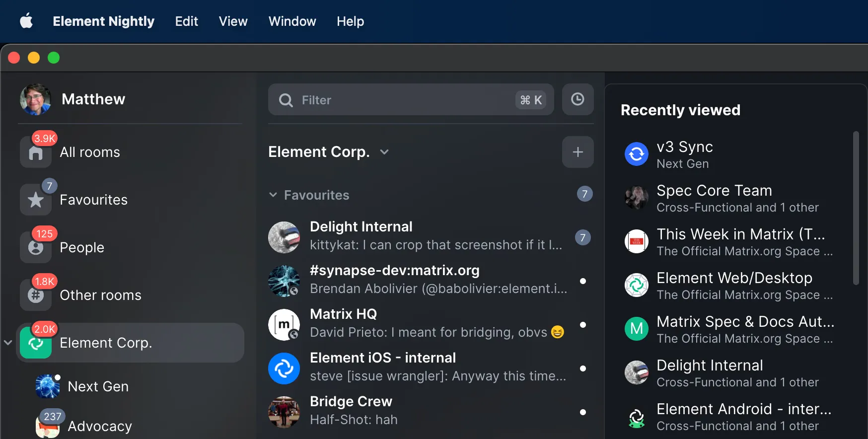This screenshot has height=439, width=868.
Task: Click the green M Matrix Spec avatar
Action: (637, 329)
